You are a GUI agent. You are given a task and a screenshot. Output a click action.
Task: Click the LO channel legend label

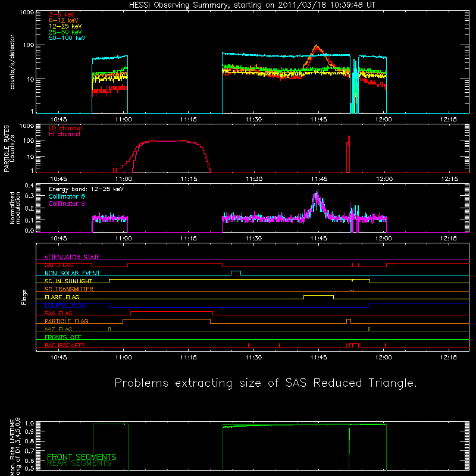(65, 129)
